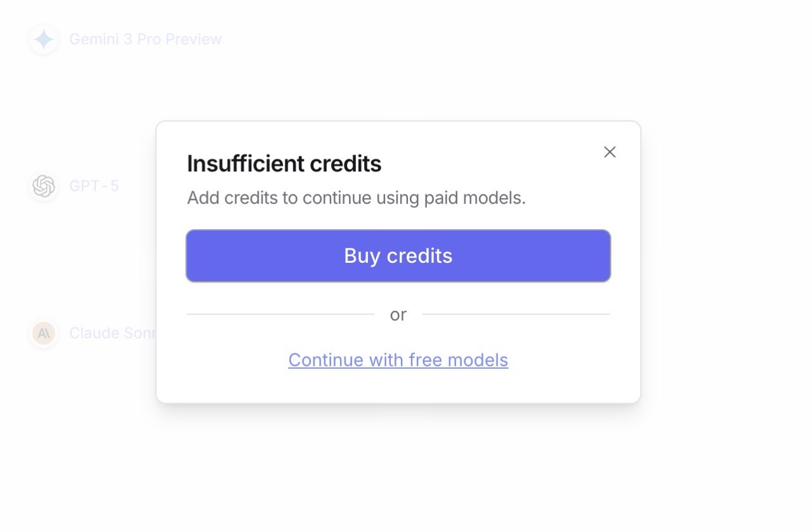
Task: Open the Continue with free models link
Action: click(x=398, y=360)
